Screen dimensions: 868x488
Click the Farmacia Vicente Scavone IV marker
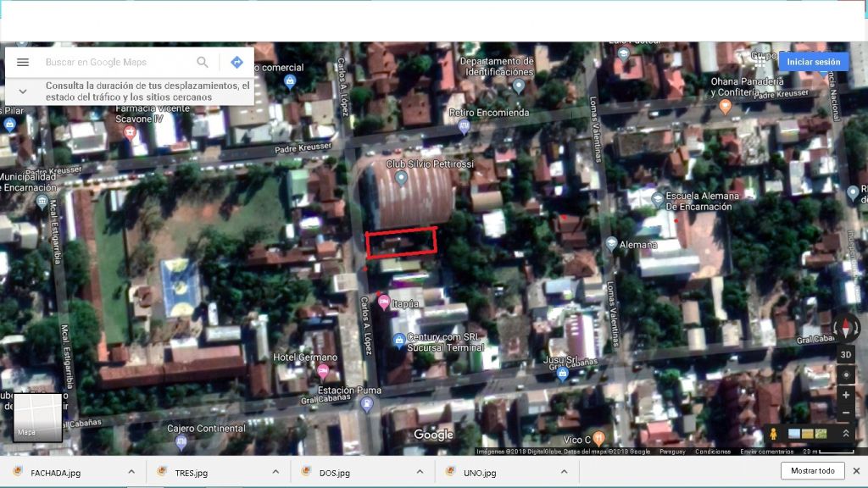(x=130, y=133)
